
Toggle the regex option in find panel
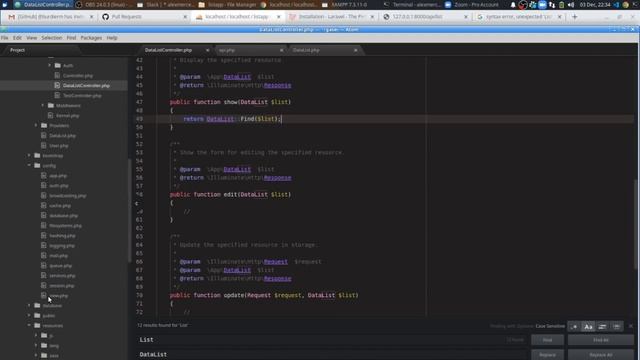coord(574,327)
